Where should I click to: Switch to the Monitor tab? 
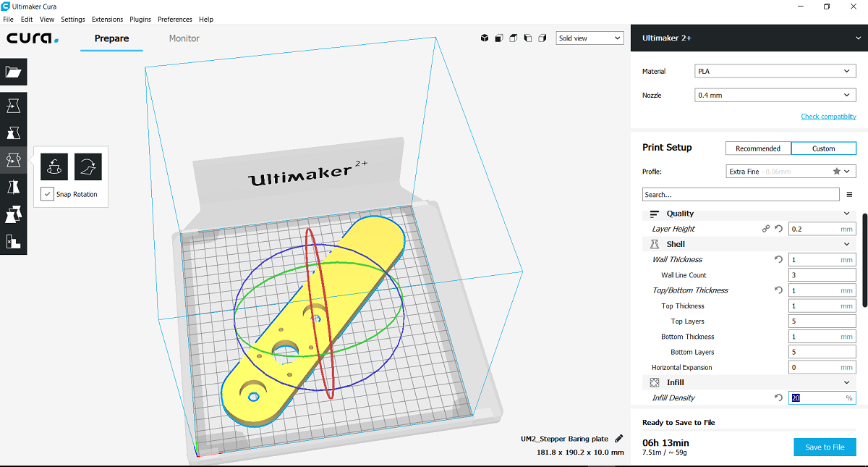[184, 38]
